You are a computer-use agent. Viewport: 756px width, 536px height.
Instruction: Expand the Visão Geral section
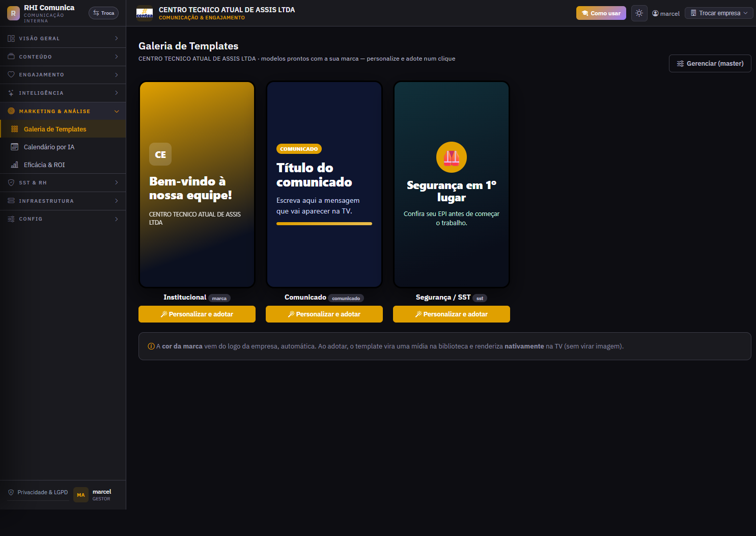point(63,38)
